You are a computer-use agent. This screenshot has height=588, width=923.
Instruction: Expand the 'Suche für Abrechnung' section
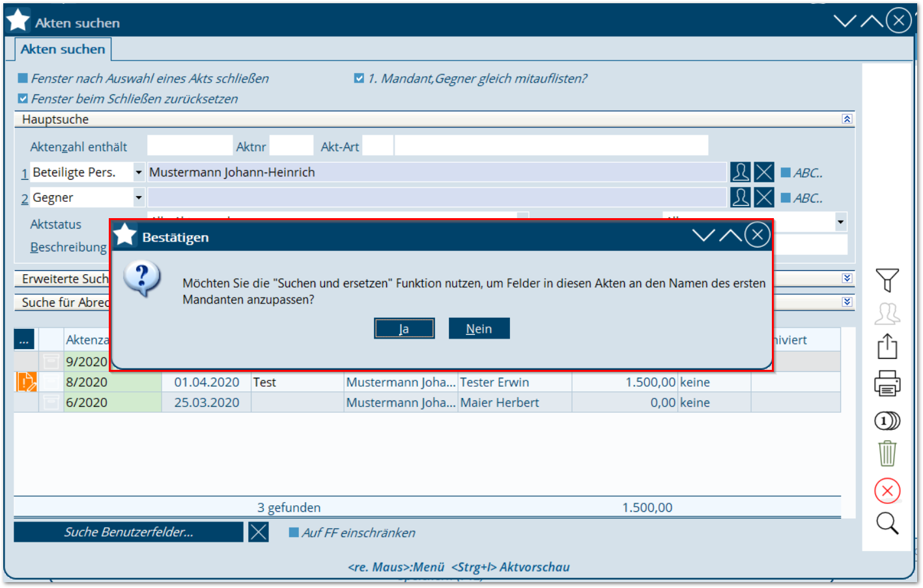tap(847, 301)
